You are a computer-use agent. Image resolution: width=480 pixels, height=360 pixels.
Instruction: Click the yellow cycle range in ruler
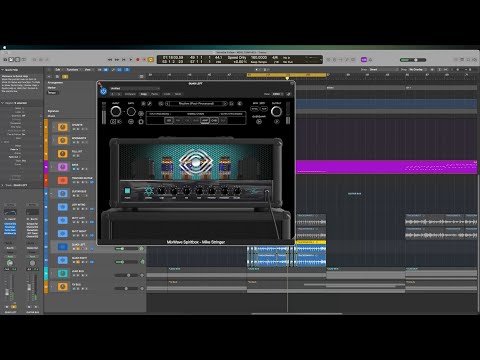286,75
